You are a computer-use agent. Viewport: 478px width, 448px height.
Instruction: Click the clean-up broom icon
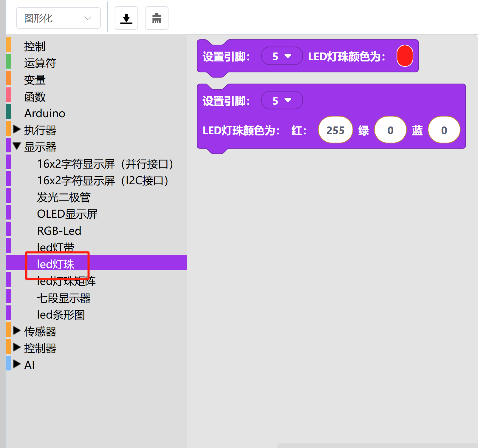pyautogui.click(x=157, y=18)
